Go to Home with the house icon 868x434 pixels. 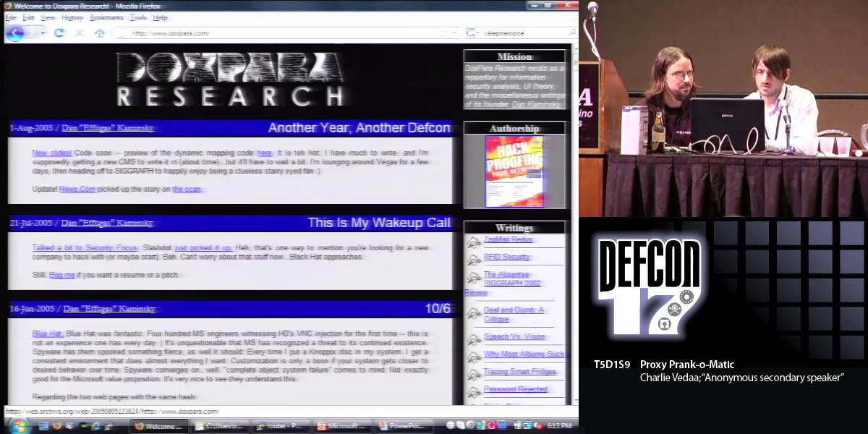99,33
